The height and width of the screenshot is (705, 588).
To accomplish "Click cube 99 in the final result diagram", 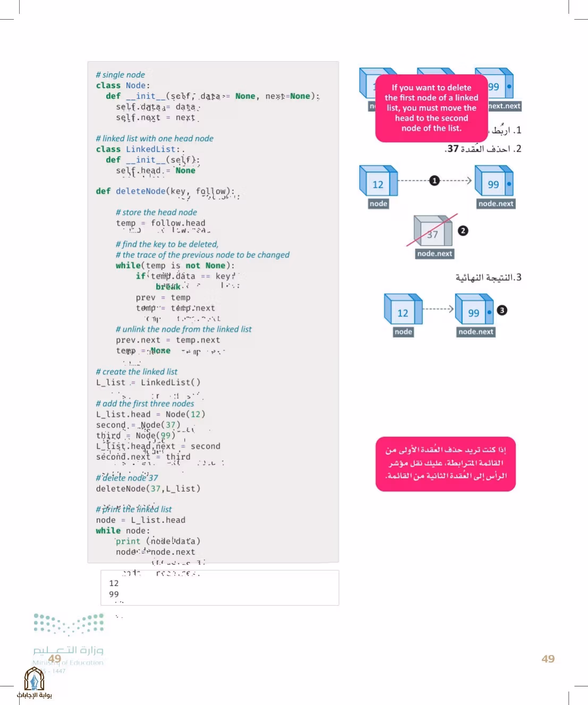I will click(x=474, y=309).
